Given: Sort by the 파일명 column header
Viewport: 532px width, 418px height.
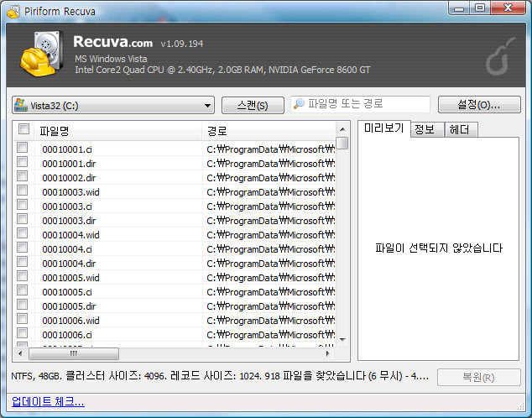Looking at the screenshot, I should click(x=118, y=131).
